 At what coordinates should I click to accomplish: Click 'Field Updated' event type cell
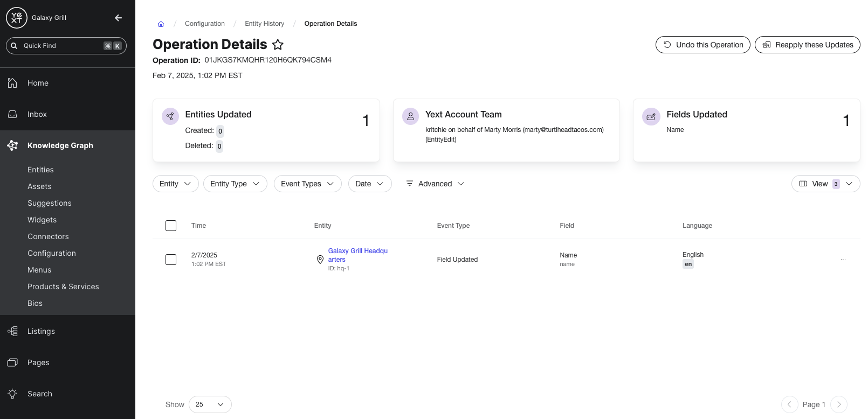point(457,260)
